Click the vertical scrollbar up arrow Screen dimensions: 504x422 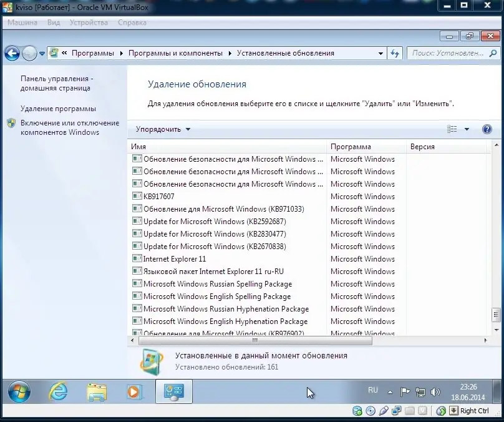click(x=496, y=145)
